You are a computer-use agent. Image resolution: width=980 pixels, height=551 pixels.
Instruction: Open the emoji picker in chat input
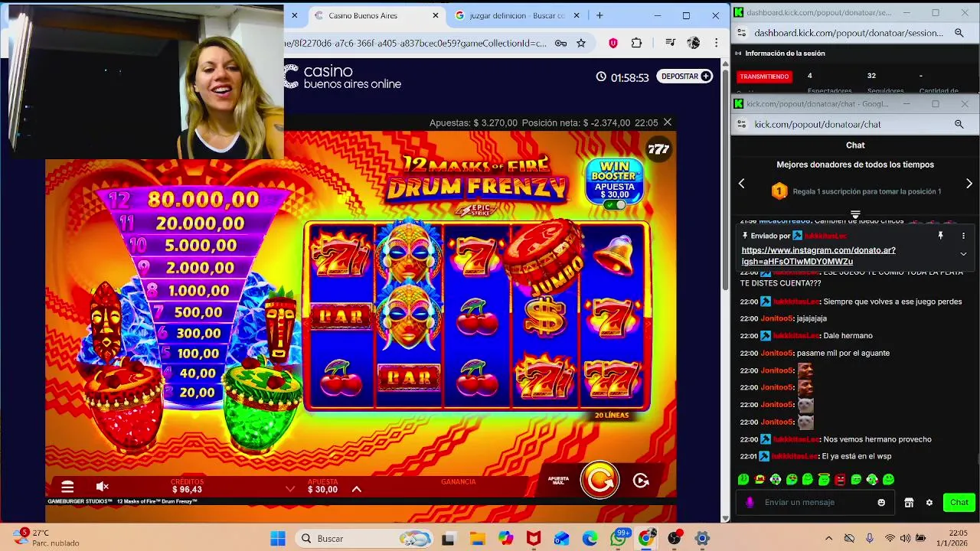point(881,502)
